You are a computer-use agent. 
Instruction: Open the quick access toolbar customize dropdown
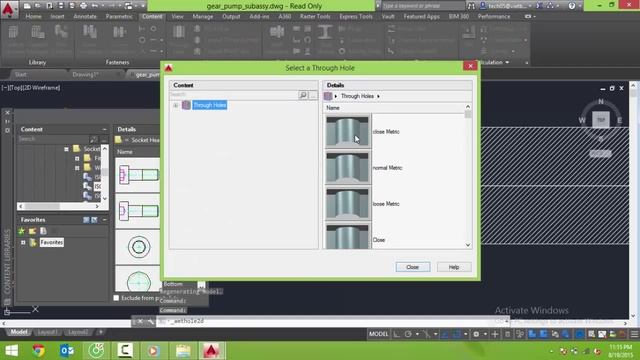point(142,6)
